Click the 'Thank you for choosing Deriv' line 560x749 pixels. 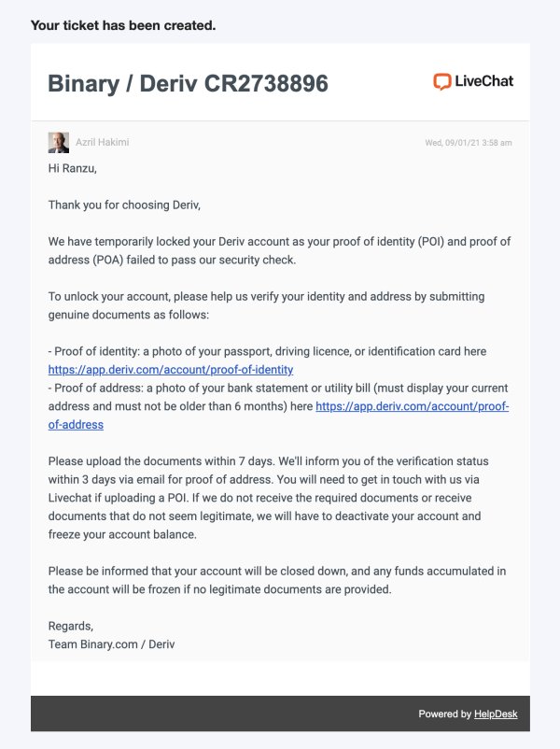pos(124,205)
